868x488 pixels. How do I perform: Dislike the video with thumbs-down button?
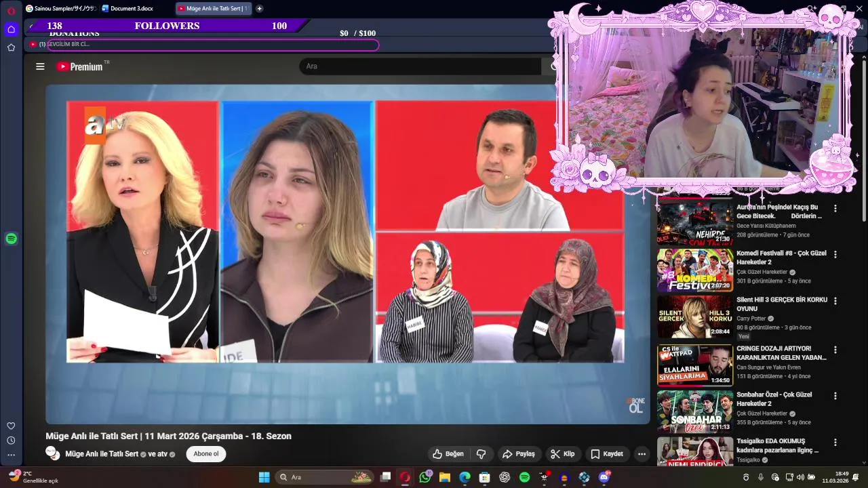[x=481, y=454]
